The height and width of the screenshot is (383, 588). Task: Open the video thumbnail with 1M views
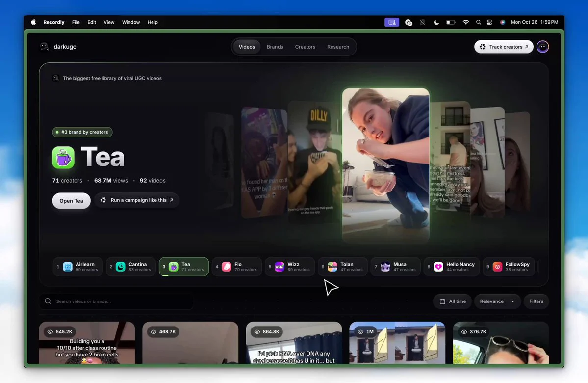397,342
